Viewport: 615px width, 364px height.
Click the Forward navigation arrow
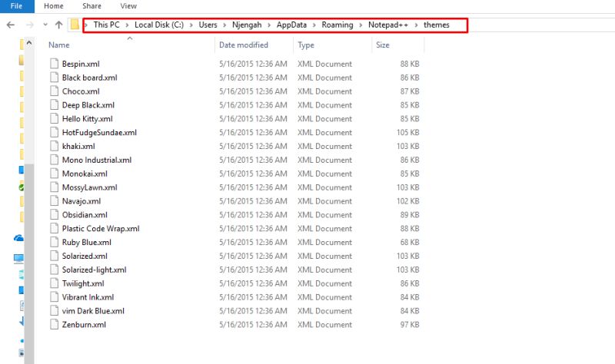coord(30,25)
